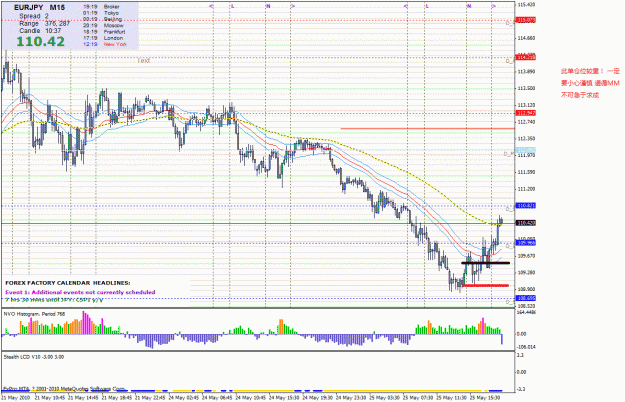Click the 113.500 price scale label
This screenshot has width=625, height=402.
tap(526, 88)
